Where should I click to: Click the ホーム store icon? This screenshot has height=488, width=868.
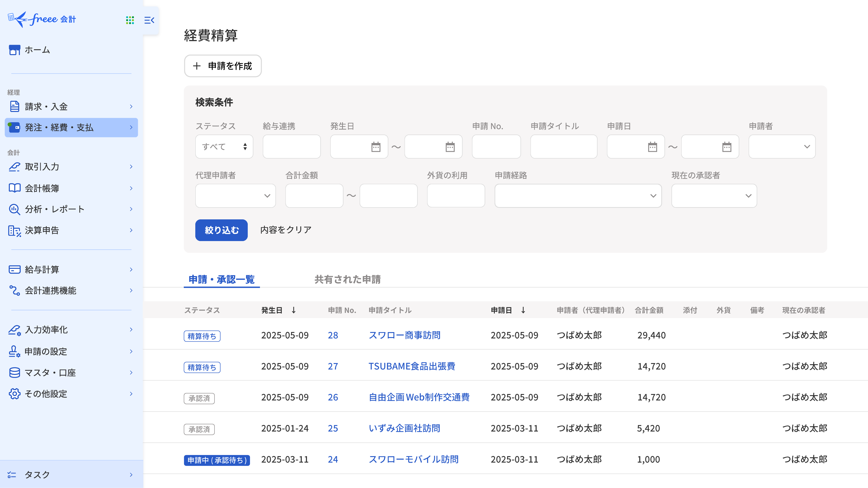14,50
